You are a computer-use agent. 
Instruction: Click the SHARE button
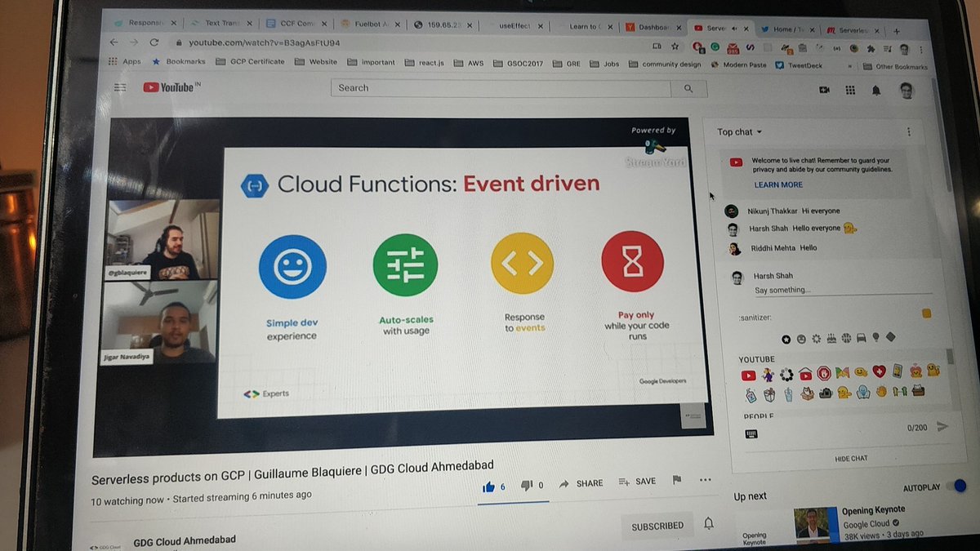(x=581, y=483)
